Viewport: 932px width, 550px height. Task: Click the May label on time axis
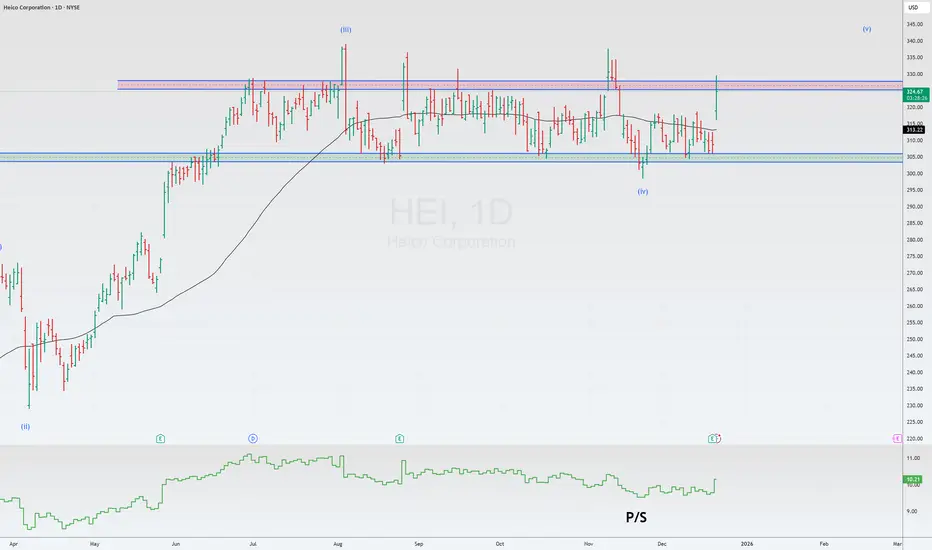pyautogui.click(x=94, y=544)
